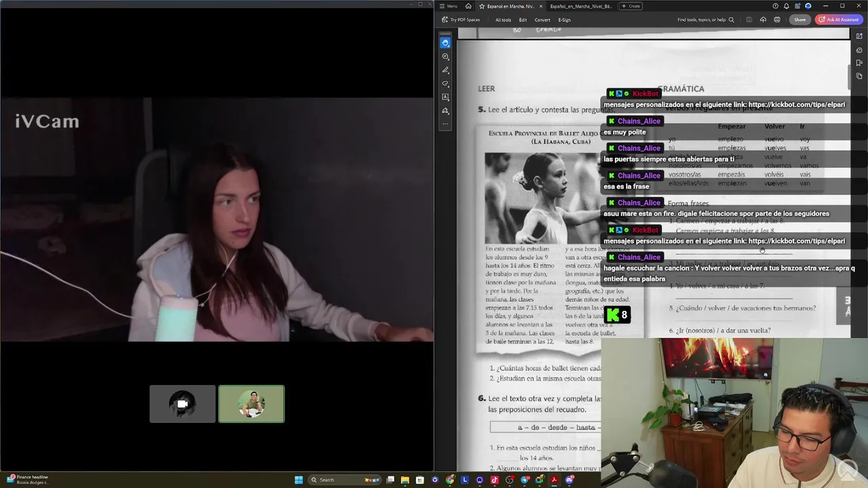Image resolution: width=868 pixels, height=488 pixels.
Task: Select the highlight pen tool
Action: click(x=446, y=70)
